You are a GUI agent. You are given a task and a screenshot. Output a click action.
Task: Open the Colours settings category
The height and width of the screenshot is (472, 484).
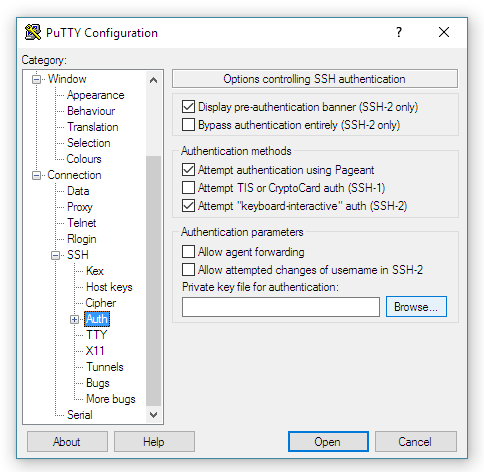[84, 159]
